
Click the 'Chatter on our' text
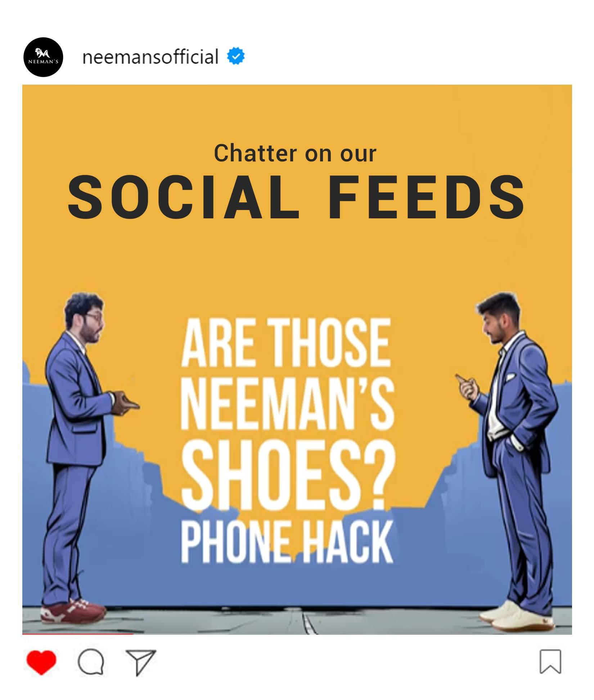click(295, 153)
